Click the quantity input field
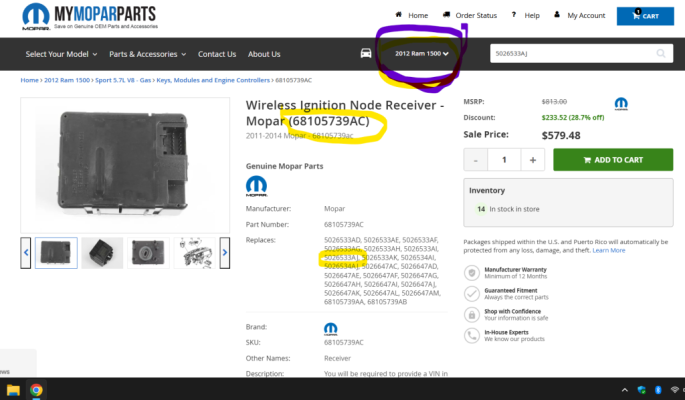This screenshot has width=685, height=400. click(x=504, y=160)
